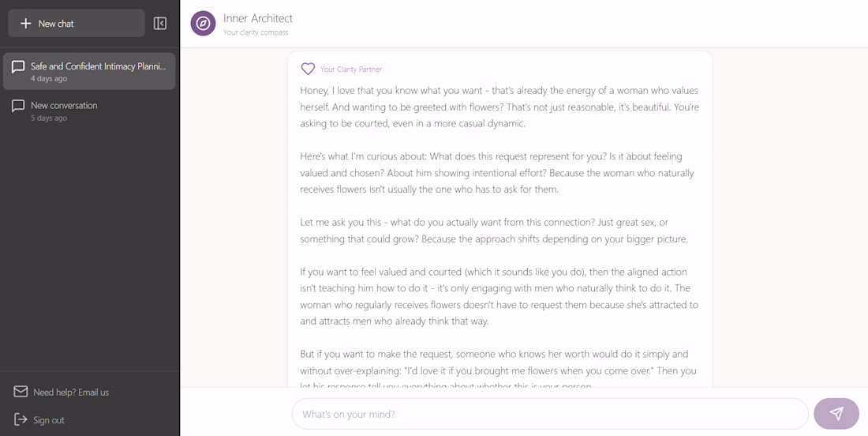
Task: Click the plus icon in New chat
Action: point(25,23)
